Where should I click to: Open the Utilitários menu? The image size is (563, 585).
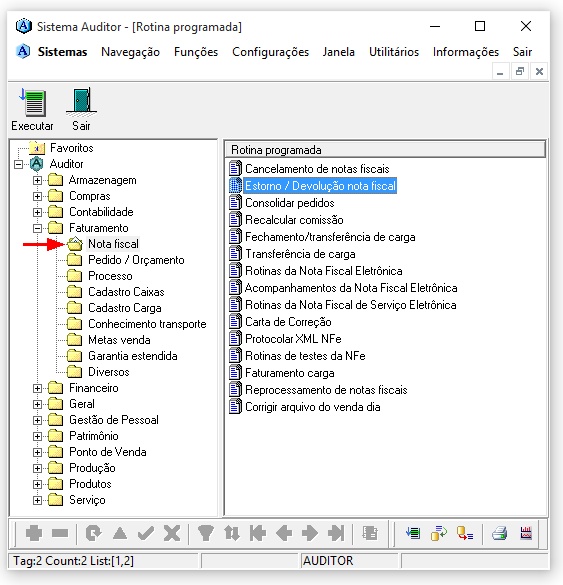pyautogui.click(x=394, y=52)
